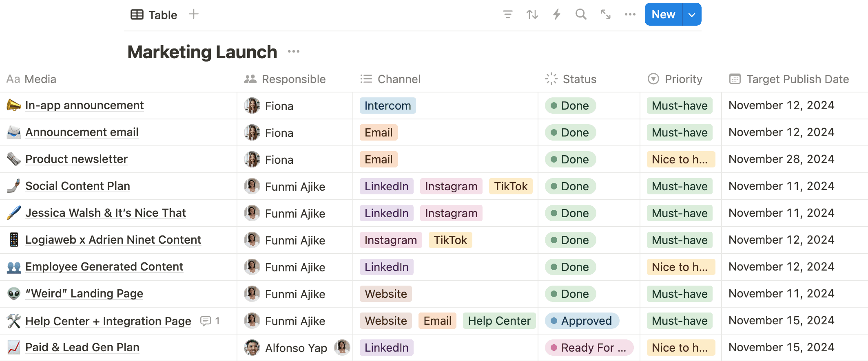Click the Status column spinner icon
Screen dimensions: 868x361
coord(551,79)
